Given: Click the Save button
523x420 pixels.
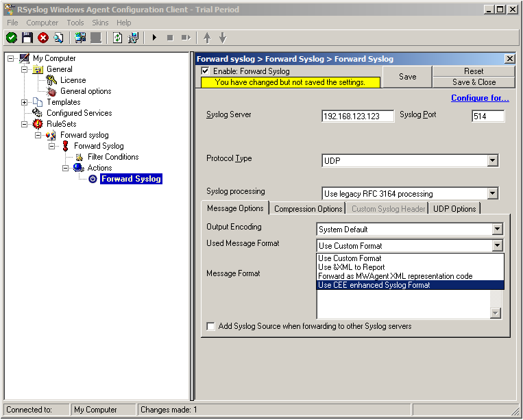Looking at the screenshot, I should pyautogui.click(x=407, y=77).
